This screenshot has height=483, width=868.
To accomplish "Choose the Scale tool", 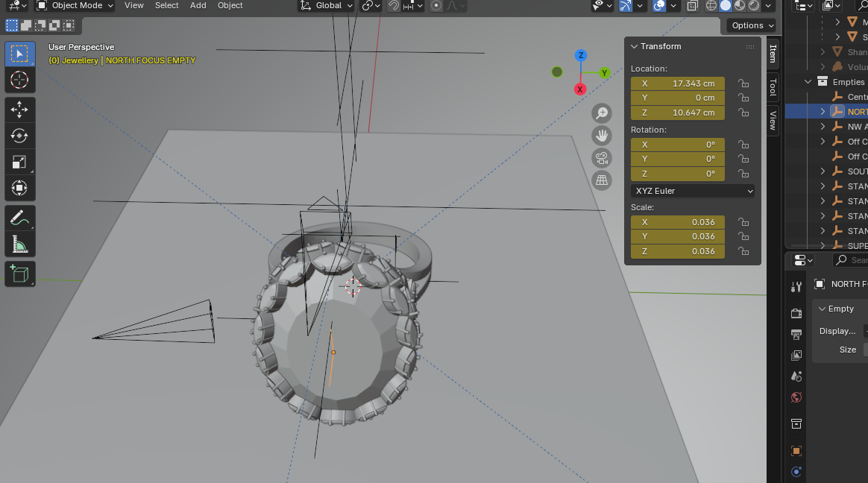I will point(19,162).
